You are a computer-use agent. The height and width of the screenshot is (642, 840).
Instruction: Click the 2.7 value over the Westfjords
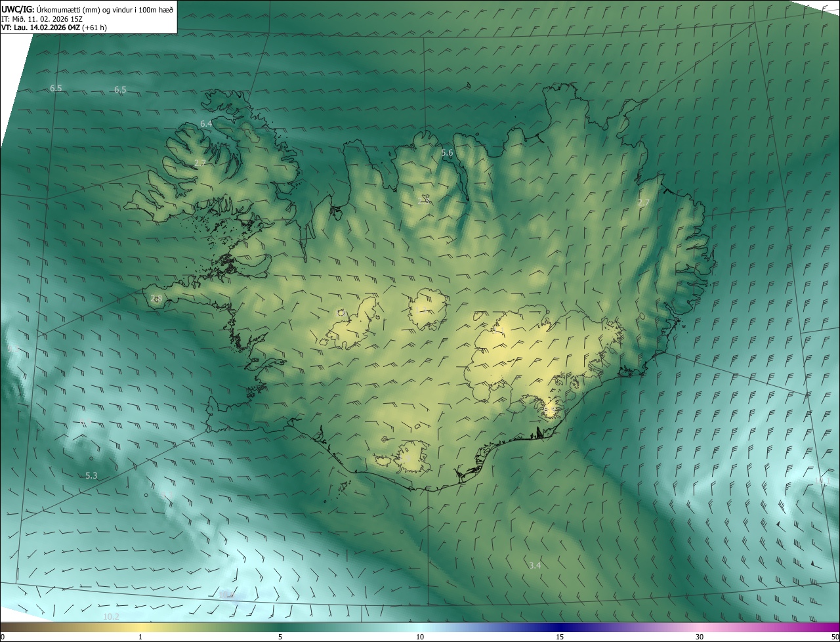pos(200,163)
